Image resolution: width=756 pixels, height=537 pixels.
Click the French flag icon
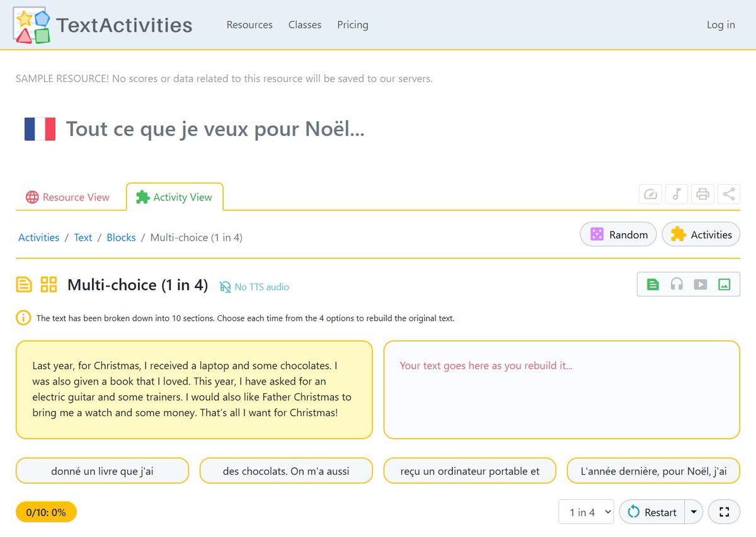(x=40, y=129)
